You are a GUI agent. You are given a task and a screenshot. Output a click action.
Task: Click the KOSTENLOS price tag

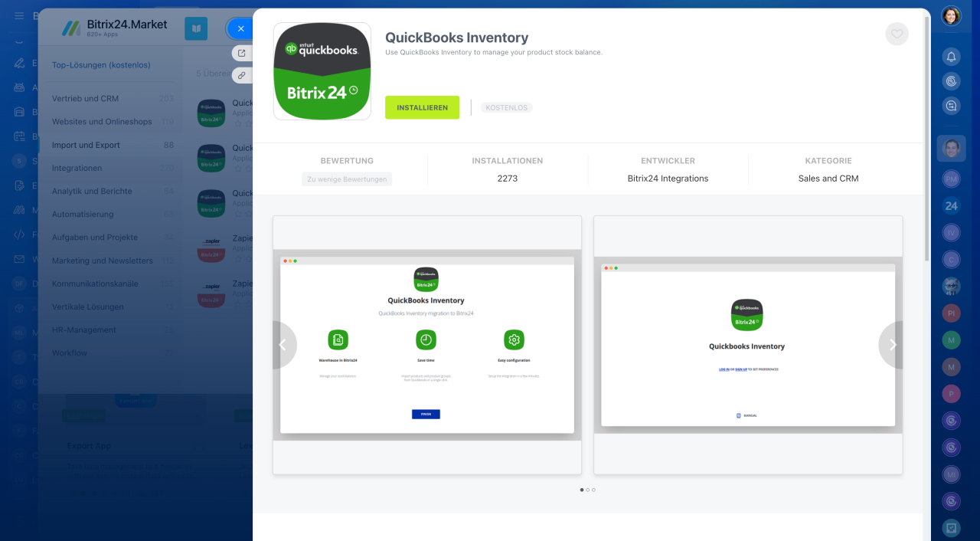507,107
